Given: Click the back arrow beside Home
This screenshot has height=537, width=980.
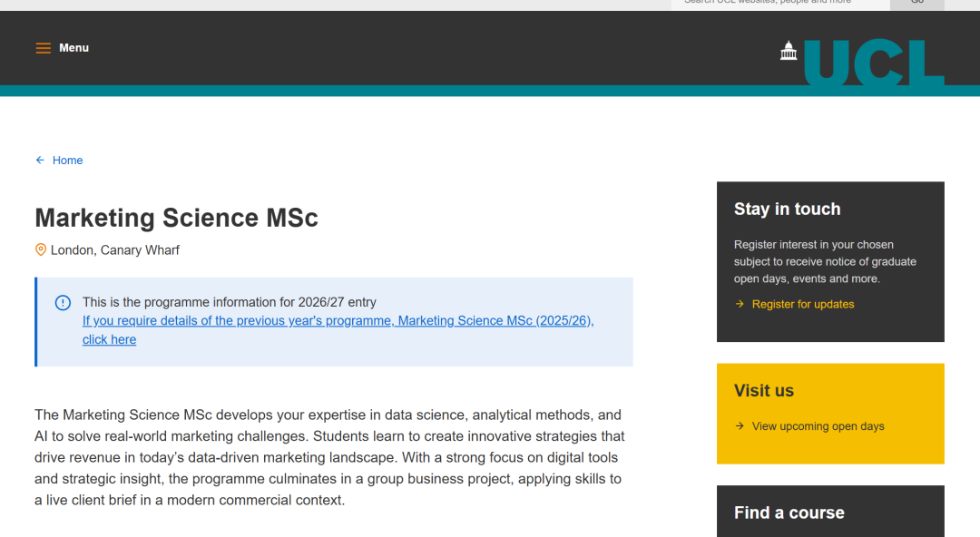Looking at the screenshot, I should click(x=40, y=161).
